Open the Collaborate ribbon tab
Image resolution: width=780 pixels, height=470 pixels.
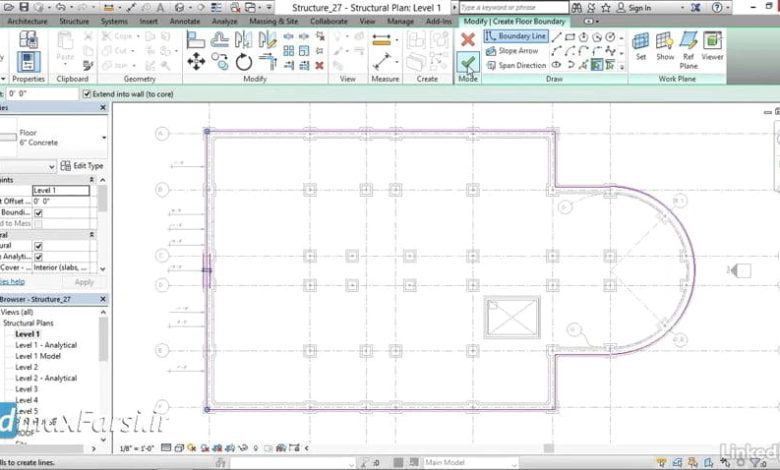pos(329,21)
